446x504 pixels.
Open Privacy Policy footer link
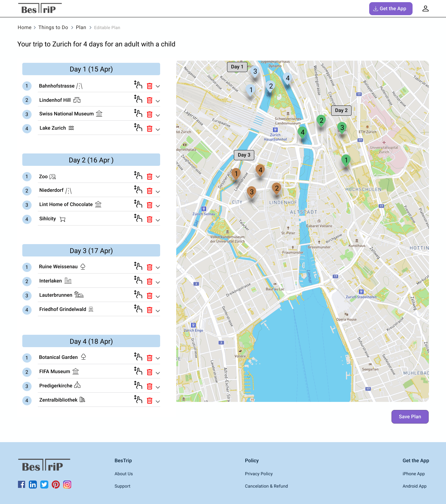point(259,474)
